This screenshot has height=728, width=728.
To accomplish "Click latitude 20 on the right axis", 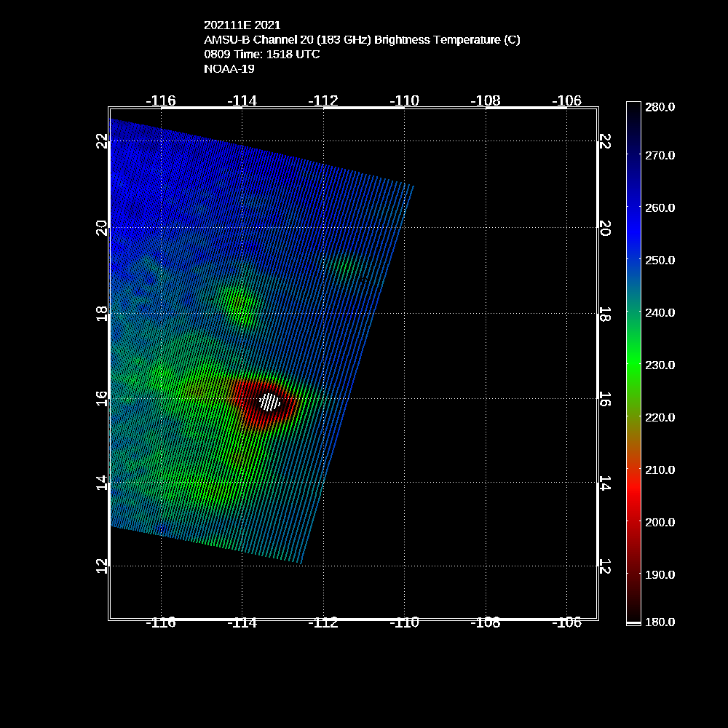I will coord(605,228).
